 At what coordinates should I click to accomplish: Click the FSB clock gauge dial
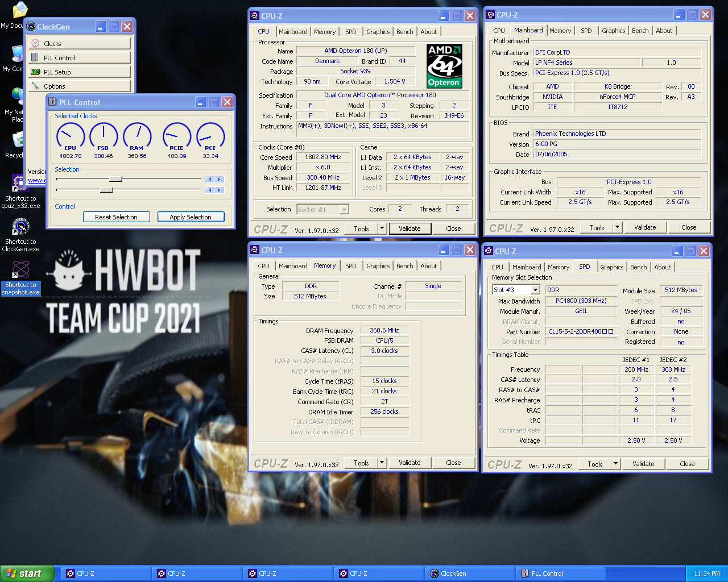(104, 136)
